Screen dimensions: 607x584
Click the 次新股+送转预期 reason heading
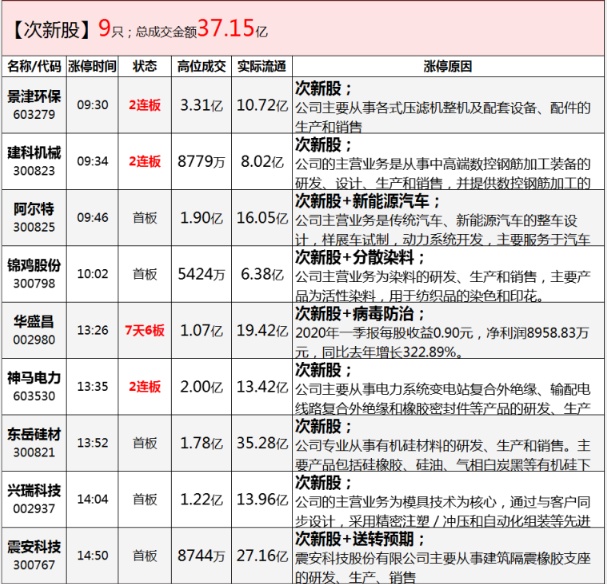coord(360,539)
